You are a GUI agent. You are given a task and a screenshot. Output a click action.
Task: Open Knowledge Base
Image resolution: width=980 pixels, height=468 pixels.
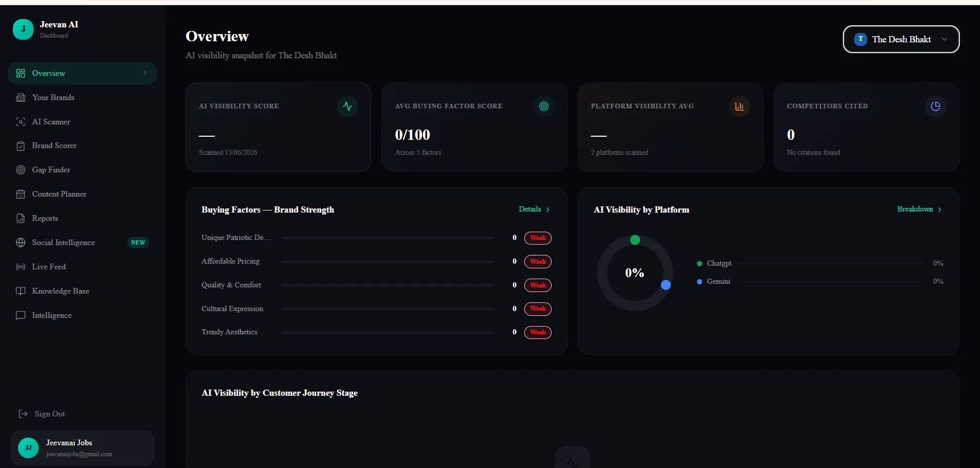[82, 291]
